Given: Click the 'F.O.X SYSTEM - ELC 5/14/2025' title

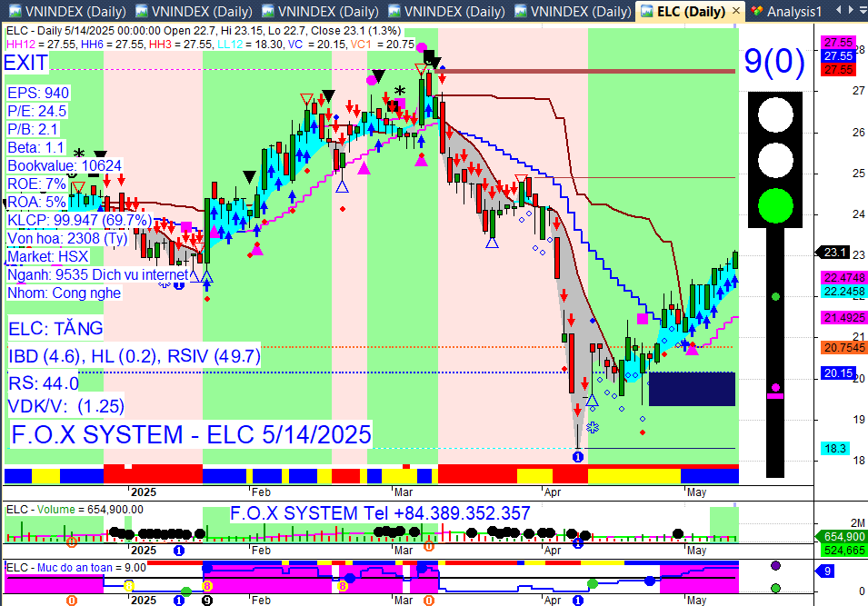Looking at the screenshot, I should pos(191,434).
